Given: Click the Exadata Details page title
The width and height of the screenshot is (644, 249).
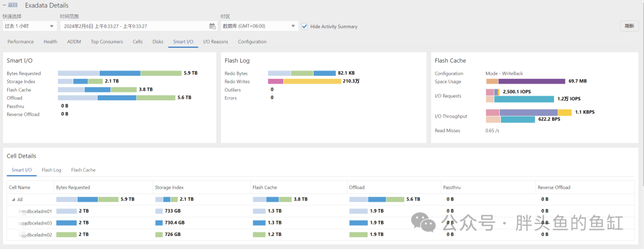Looking at the screenshot, I should (x=47, y=5).
